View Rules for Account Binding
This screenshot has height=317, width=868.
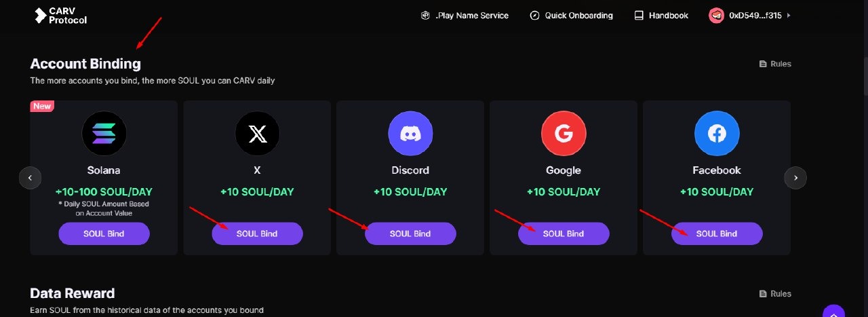point(775,64)
